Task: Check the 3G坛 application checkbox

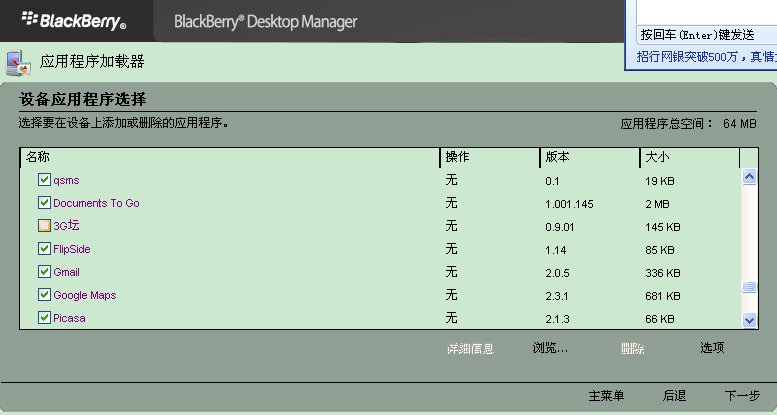Action: click(x=44, y=226)
